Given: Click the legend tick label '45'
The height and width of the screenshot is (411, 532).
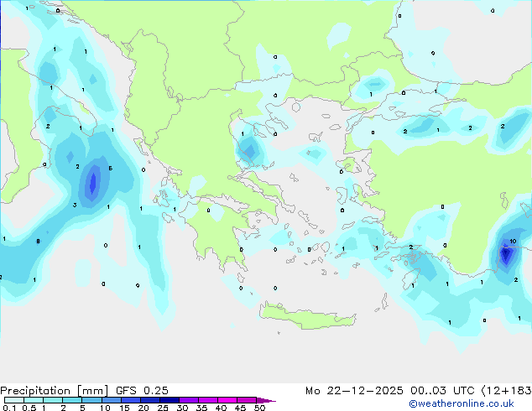Looking at the screenshot, I should [240, 408].
